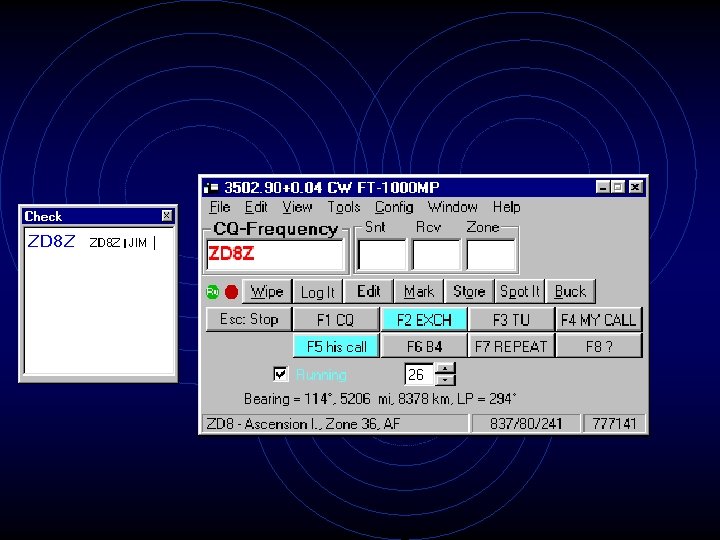Click the Zone input field
720x540 pixels.
click(x=491, y=254)
